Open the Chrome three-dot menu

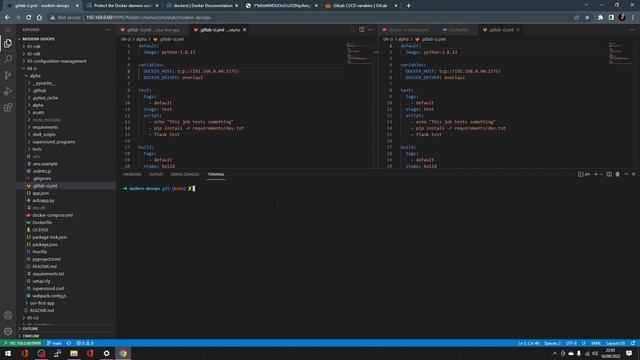[x=633, y=18]
